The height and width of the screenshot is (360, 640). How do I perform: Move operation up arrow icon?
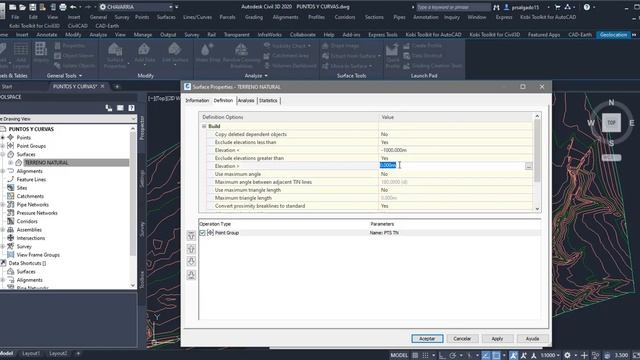click(191, 249)
